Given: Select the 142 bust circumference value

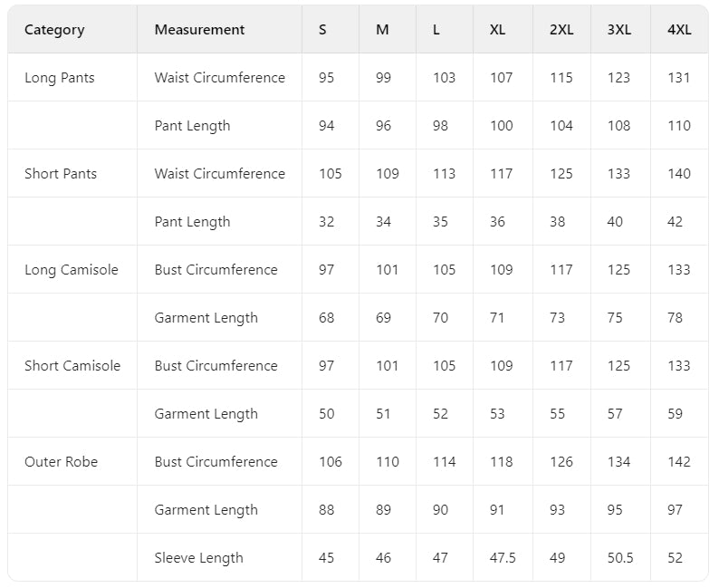Looking at the screenshot, I should tap(679, 462).
